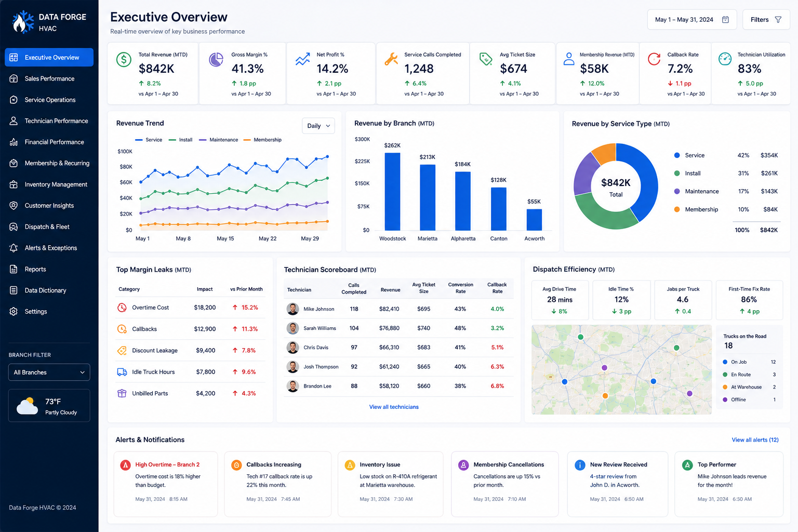Screen dimensions: 798x532
Task: Open Financial Performance section
Action: click(x=49, y=142)
